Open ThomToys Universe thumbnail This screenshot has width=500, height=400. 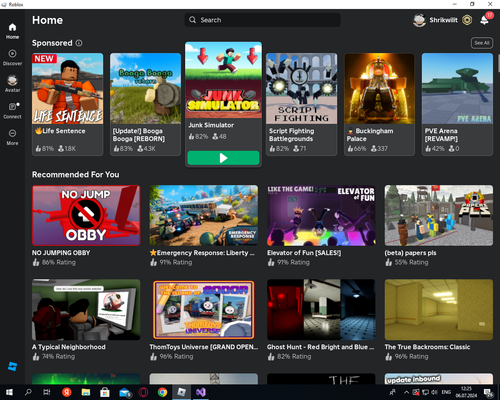tap(204, 310)
